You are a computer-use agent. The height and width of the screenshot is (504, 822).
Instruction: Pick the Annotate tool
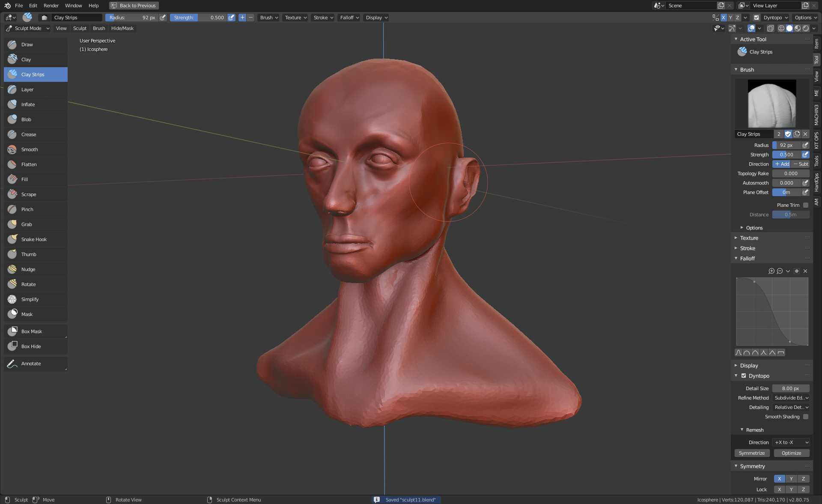pyautogui.click(x=31, y=364)
